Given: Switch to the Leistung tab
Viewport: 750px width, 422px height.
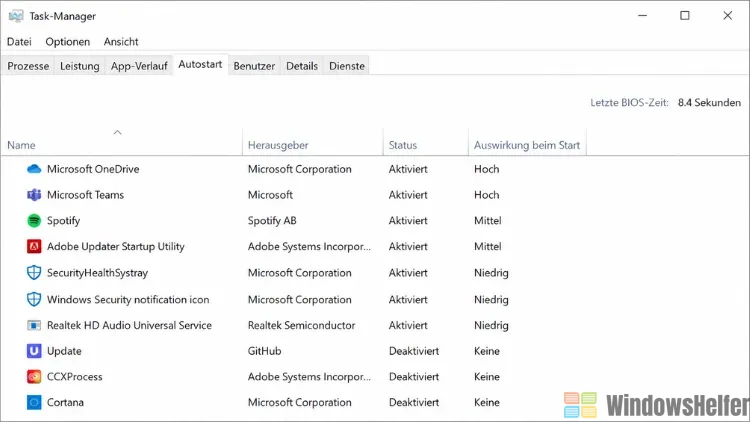Looking at the screenshot, I should click(x=79, y=66).
